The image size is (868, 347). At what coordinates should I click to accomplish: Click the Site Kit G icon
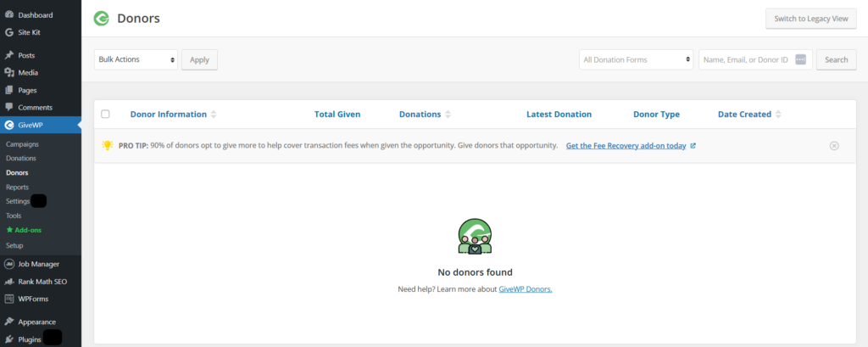(8, 32)
